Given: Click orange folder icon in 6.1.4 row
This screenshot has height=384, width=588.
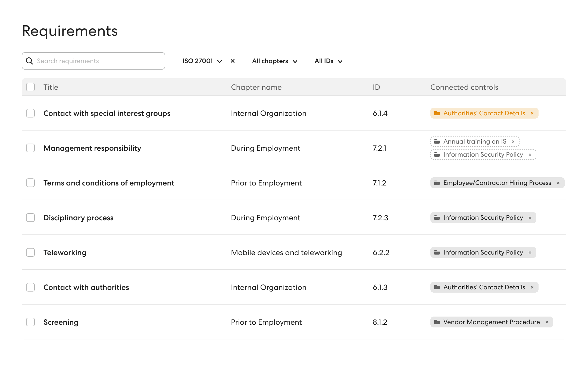Looking at the screenshot, I should coord(437,113).
